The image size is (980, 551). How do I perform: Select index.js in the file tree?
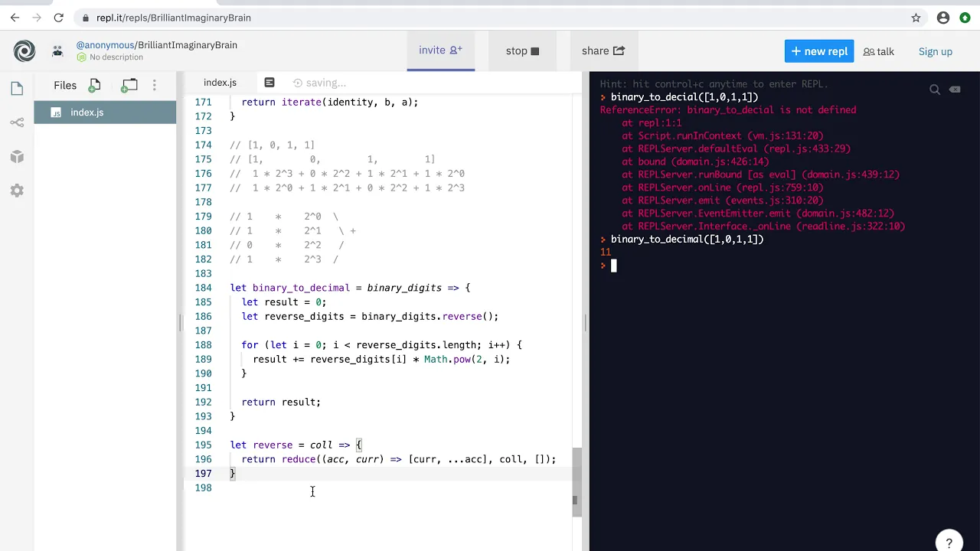(105, 112)
